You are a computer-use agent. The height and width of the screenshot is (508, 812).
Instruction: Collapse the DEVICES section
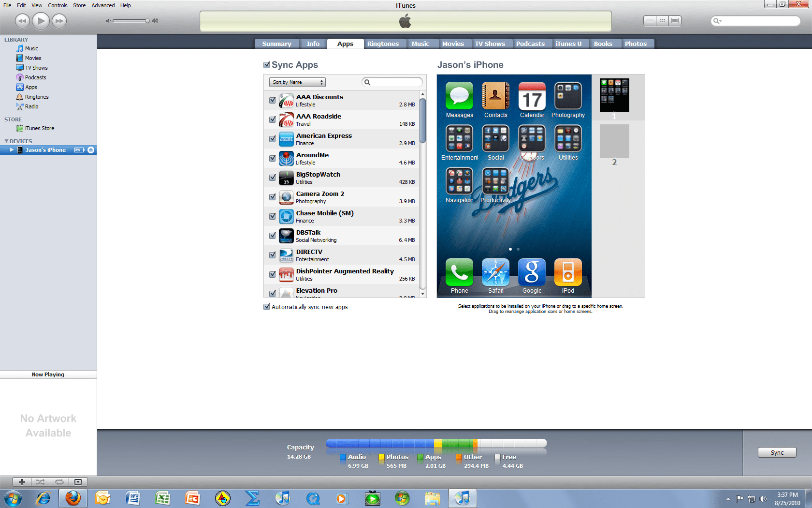coord(6,141)
